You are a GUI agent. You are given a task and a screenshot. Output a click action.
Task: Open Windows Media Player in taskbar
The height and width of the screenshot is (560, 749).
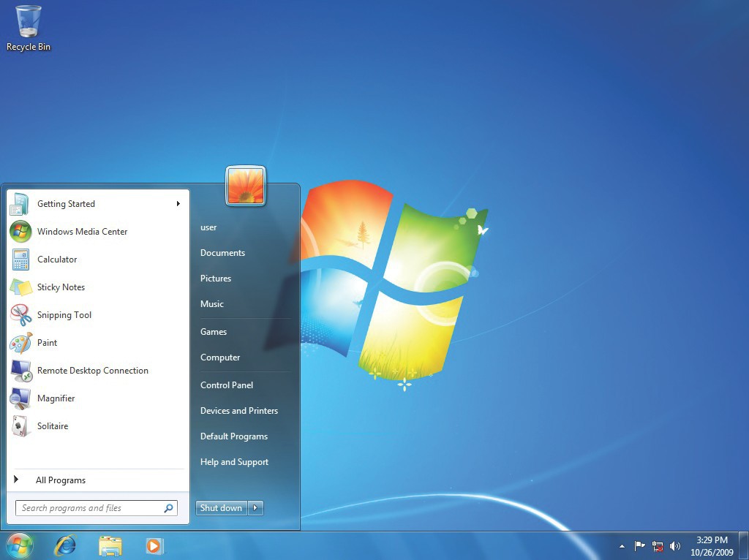(x=154, y=545)
